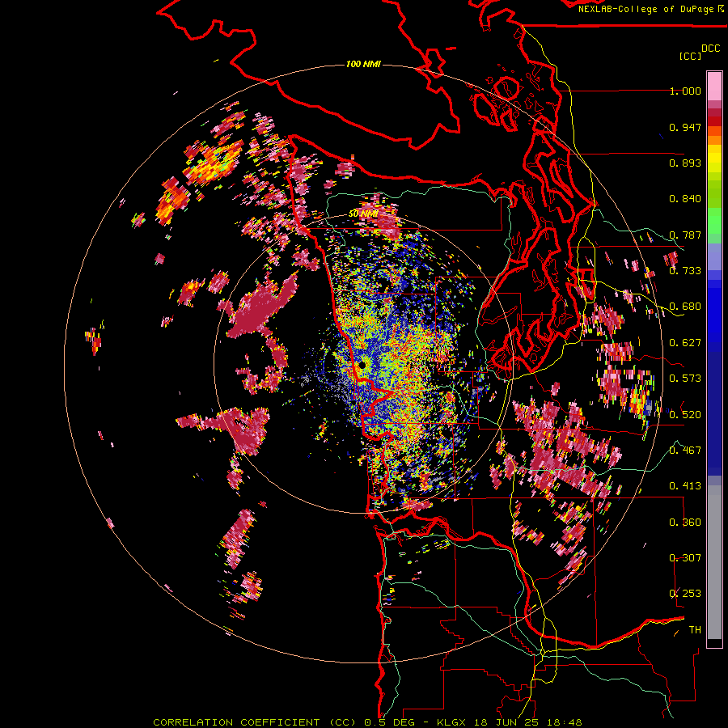Click the [CC] units label
This screenshot has height=728, width=728.
[x=690, y=56]
